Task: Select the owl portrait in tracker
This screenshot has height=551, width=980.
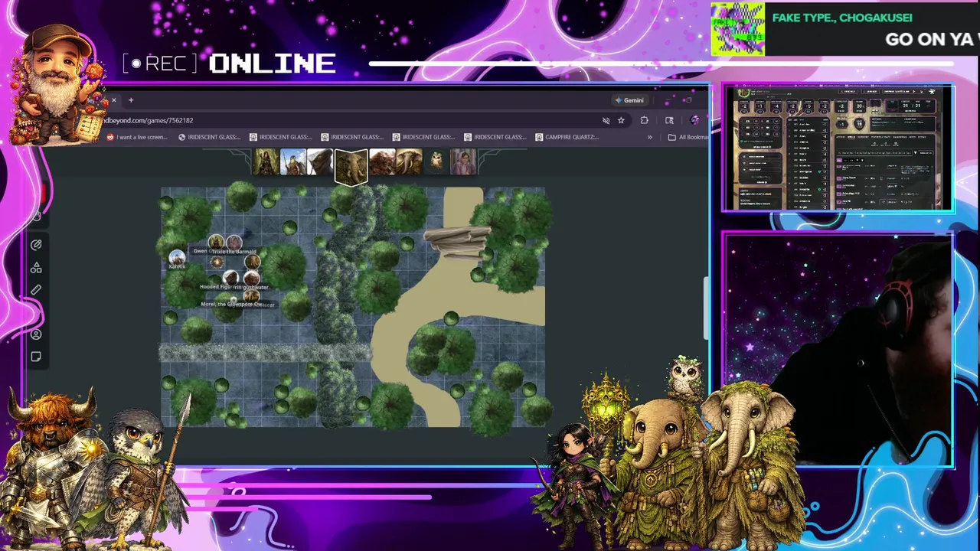Action: click(436, 161)
